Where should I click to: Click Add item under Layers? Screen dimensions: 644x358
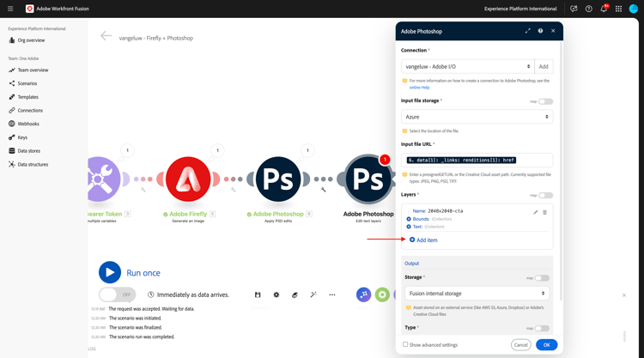pyautogui.click(x=423, y=240)
